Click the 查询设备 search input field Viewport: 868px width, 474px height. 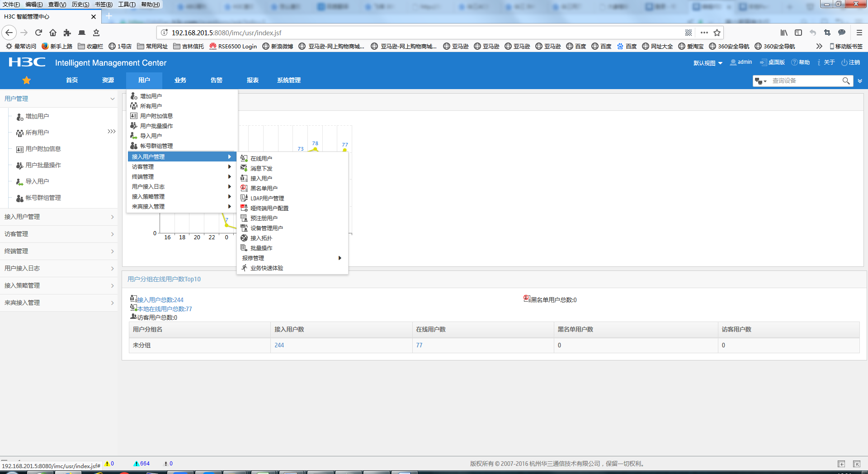(805, 81)
